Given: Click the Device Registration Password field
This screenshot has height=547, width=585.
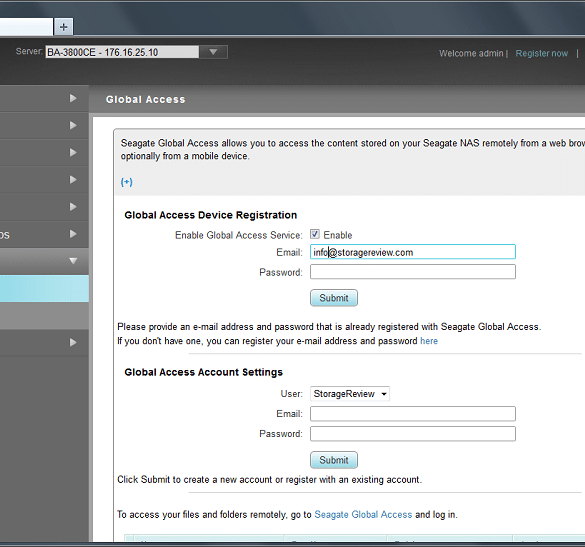Looking at the screenshot, I should (413, 272).
